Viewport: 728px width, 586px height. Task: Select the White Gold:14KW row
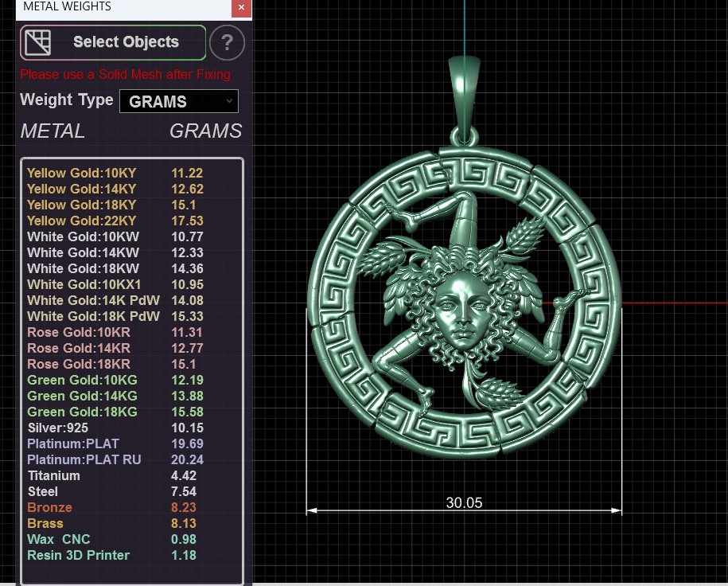[x=115, y=253]
